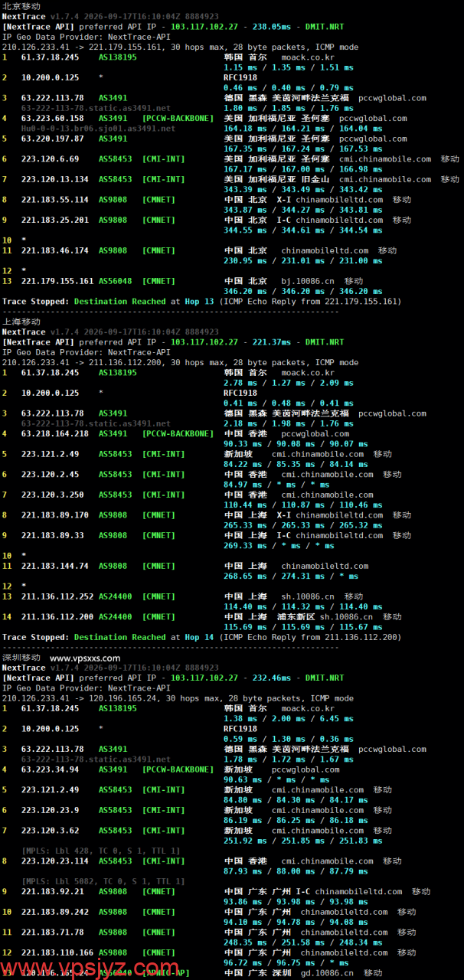Select hop IP 221.183.89.170

coord(55,515)
